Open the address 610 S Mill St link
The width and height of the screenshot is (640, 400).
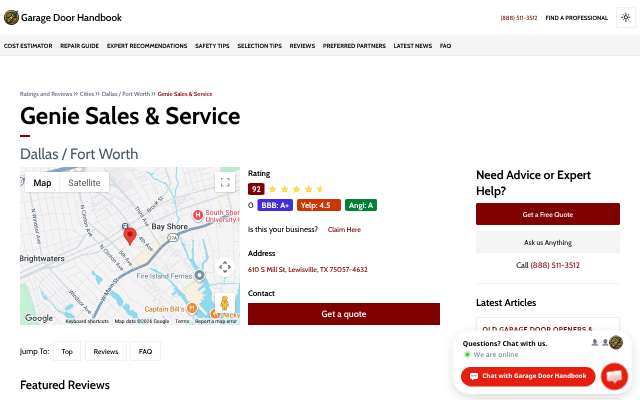pos(308,269)
